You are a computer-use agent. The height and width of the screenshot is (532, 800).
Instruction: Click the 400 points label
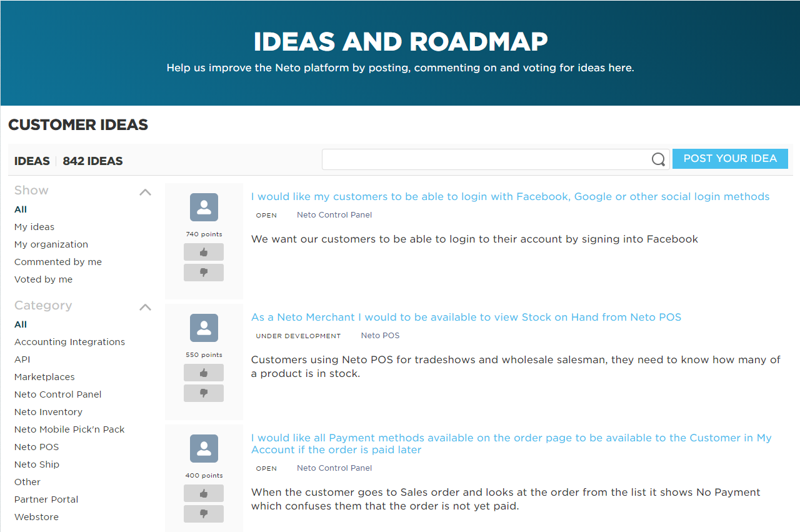tap(204, 476)
